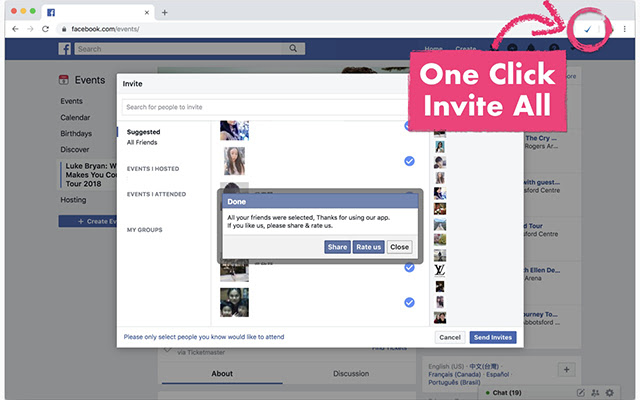640x400 pixels.
Task: Click the Events calendar icon in left sidebar
Action: point(64,80)
